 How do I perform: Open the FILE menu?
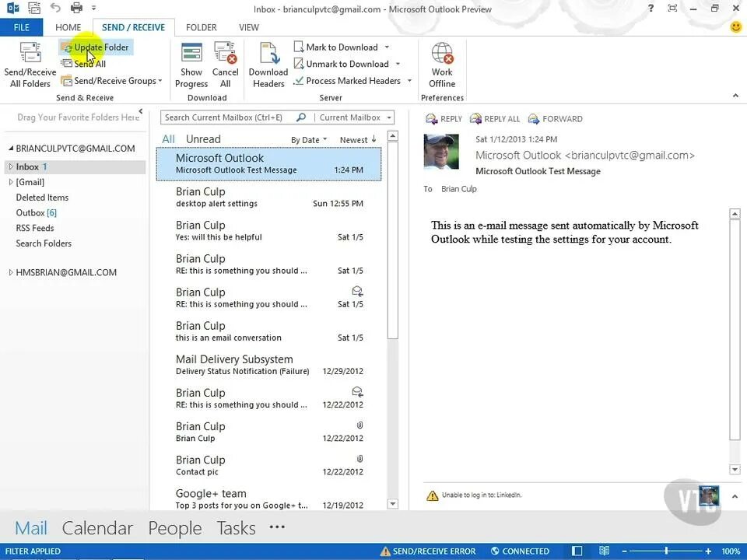(21, 26)
